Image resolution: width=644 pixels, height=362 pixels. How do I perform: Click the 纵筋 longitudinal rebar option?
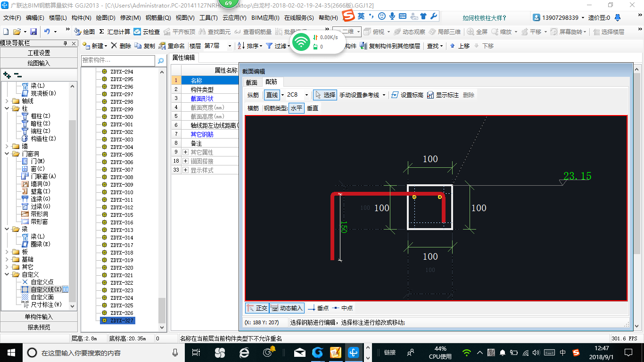point(253,95)
